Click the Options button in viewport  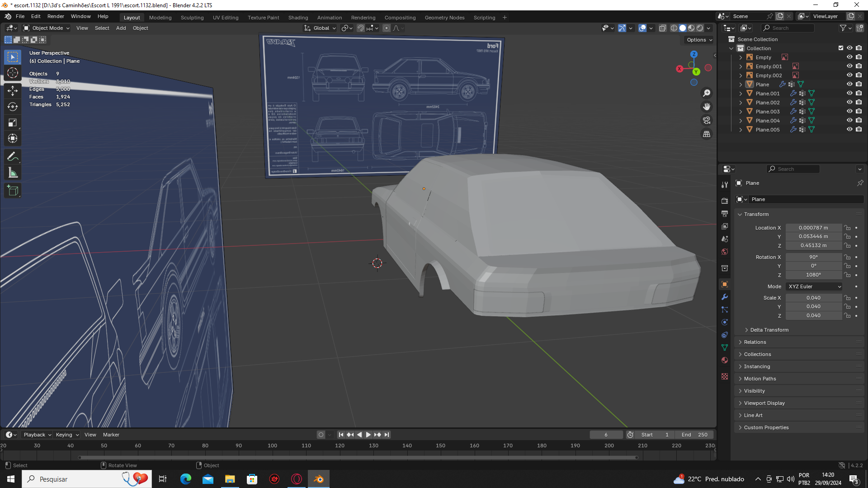(699, 40)
